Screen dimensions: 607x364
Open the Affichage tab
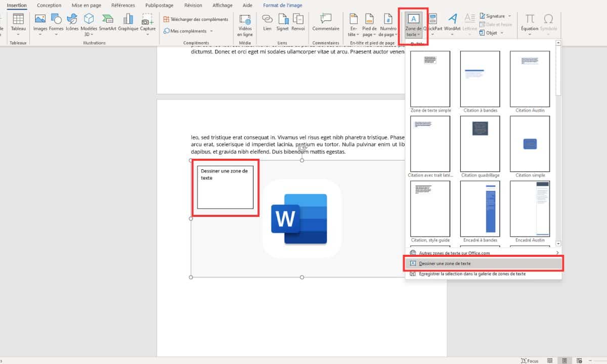(x=223, y=5)
